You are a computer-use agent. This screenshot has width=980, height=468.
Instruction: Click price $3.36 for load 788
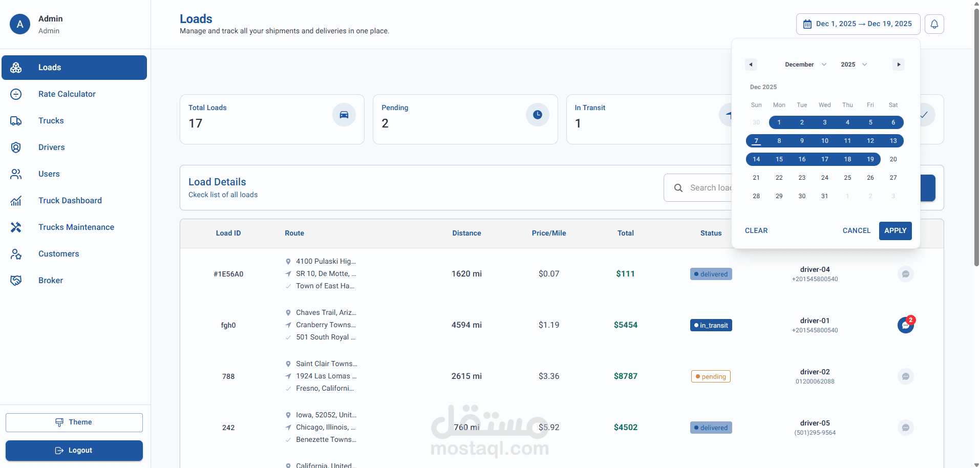[x=549, y=376]
